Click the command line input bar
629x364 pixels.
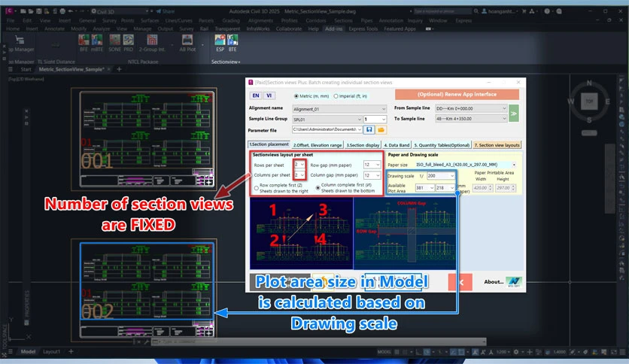(318, 341)
